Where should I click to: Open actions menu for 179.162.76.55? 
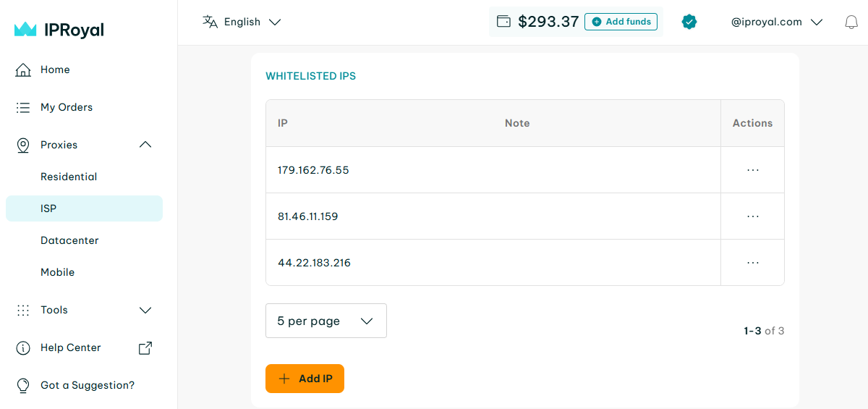coord(753,170)
